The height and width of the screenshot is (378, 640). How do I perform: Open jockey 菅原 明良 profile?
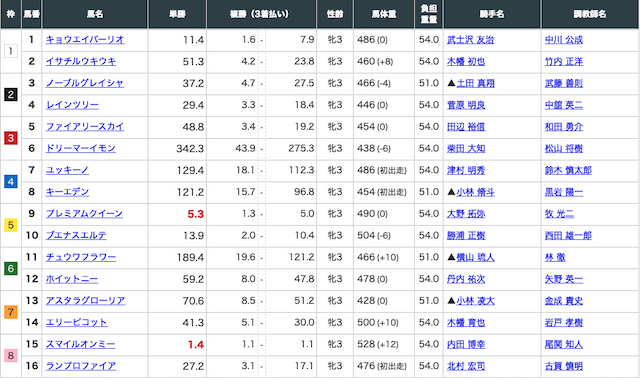[x=466, y=105]
